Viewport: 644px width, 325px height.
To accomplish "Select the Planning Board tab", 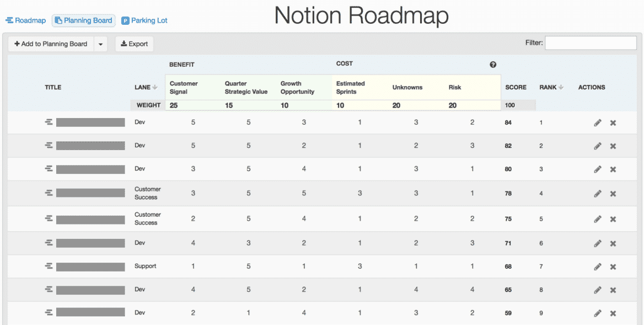I will click(84, 20).
